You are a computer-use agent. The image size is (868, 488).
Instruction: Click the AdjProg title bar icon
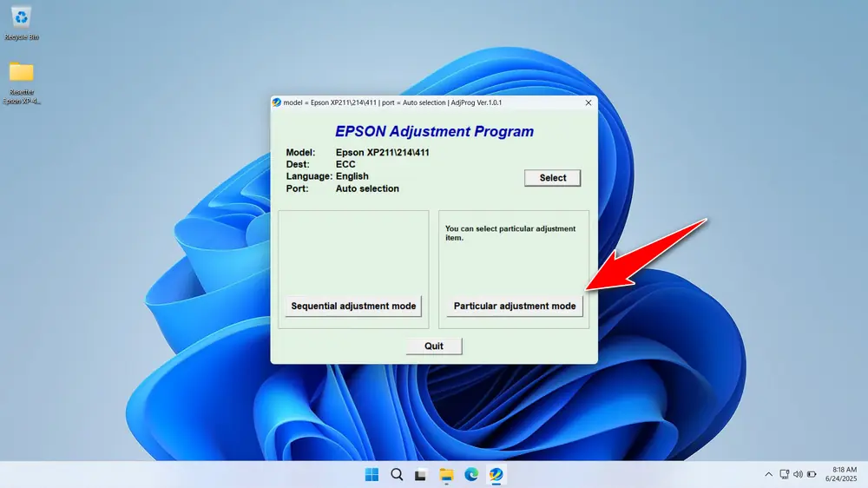276,102
